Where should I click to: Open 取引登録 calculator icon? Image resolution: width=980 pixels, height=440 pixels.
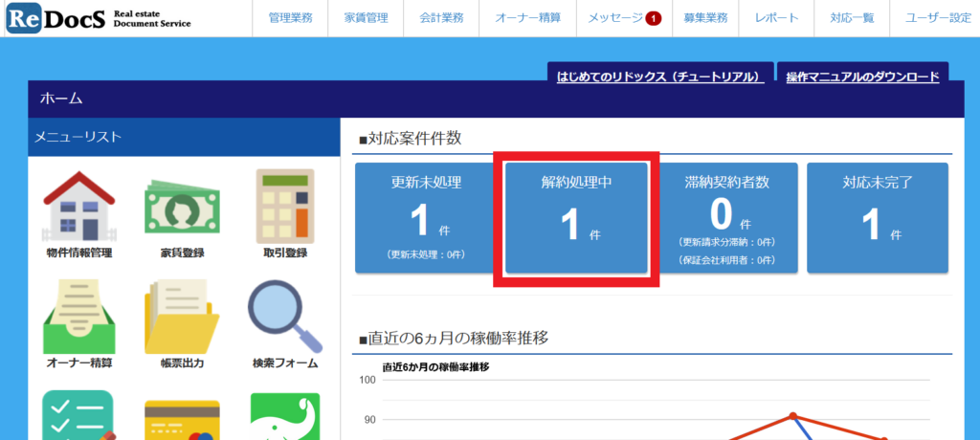click(285, 207)
